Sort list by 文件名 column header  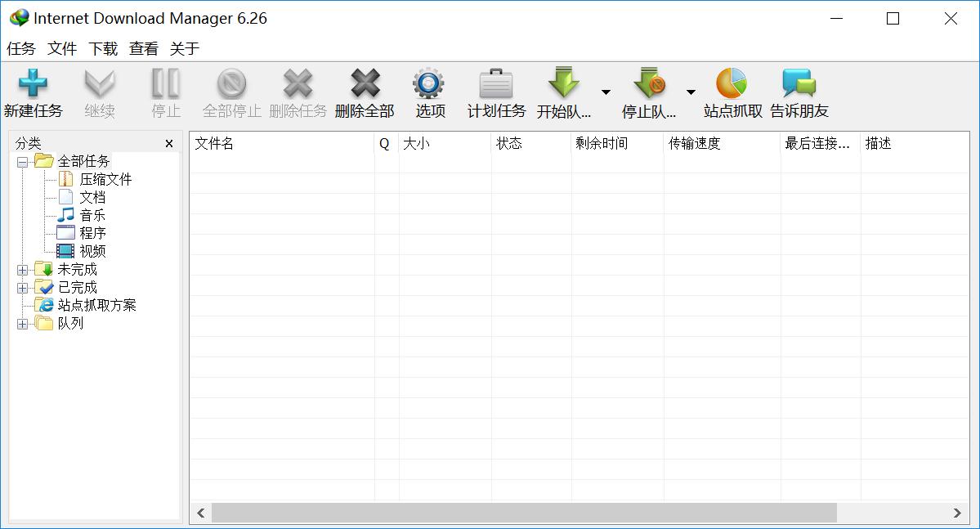[281, 144]
